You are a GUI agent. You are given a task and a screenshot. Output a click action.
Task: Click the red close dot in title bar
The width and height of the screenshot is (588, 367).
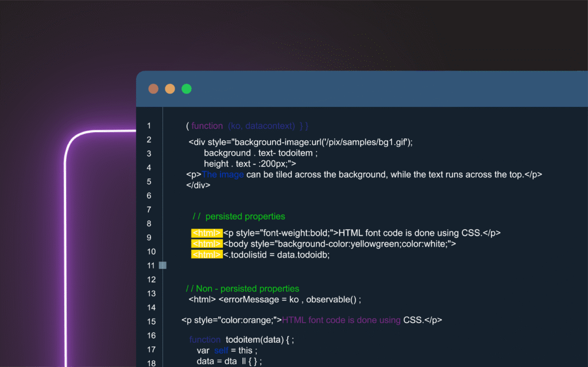tap(153, 89)
